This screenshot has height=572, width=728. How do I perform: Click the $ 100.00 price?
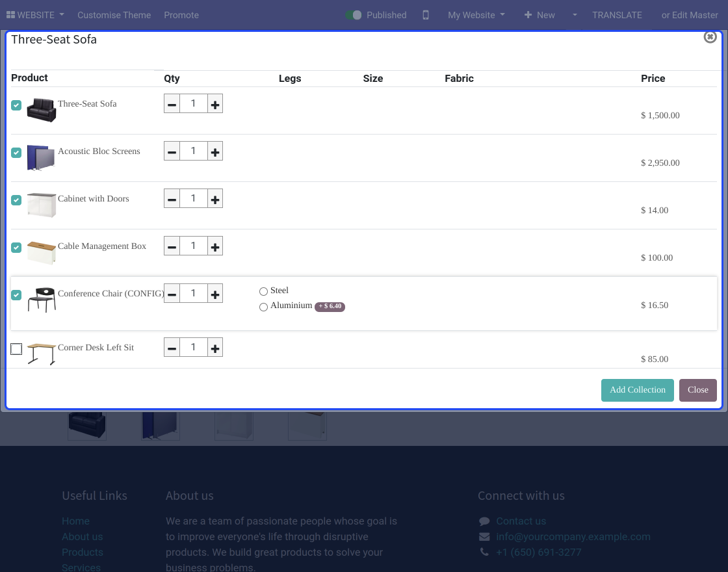[x=656, y=257]
